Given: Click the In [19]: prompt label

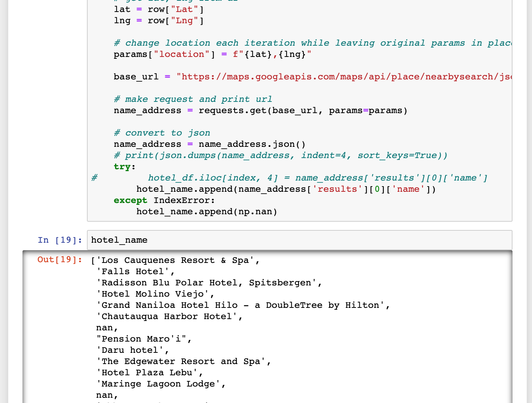Looking at the screenshot, I should [60, 240].
